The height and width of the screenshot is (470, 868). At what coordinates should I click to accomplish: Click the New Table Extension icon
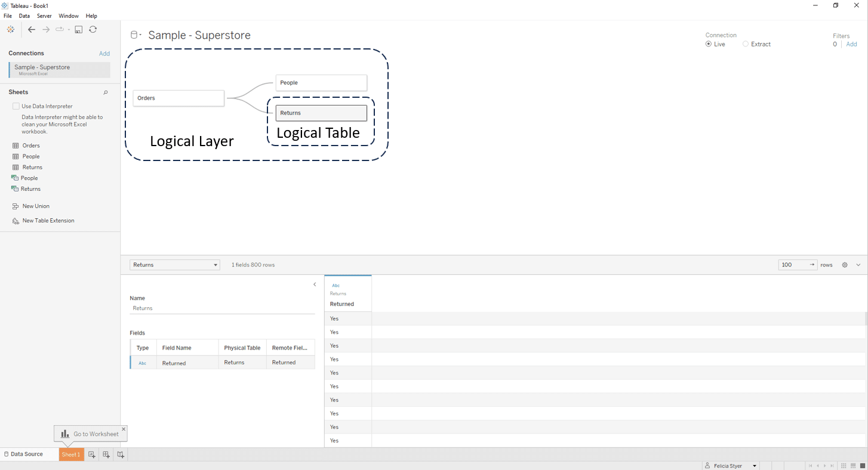point(16,221)
